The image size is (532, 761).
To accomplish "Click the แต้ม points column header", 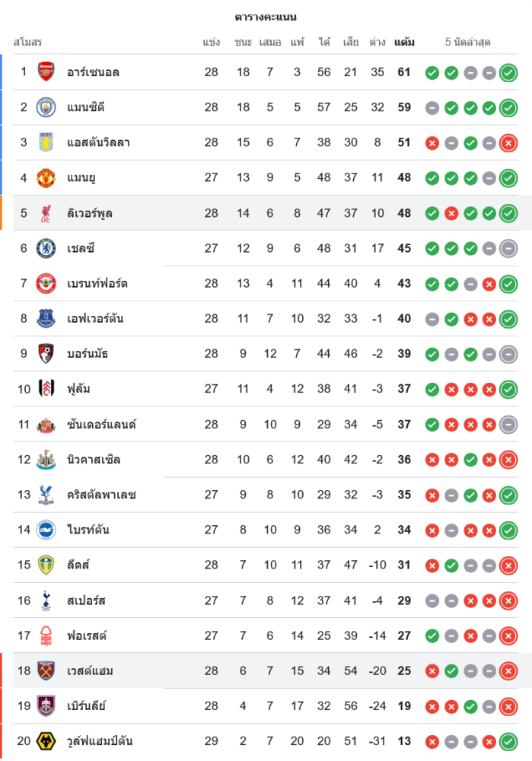I will [x=404, y=42].
